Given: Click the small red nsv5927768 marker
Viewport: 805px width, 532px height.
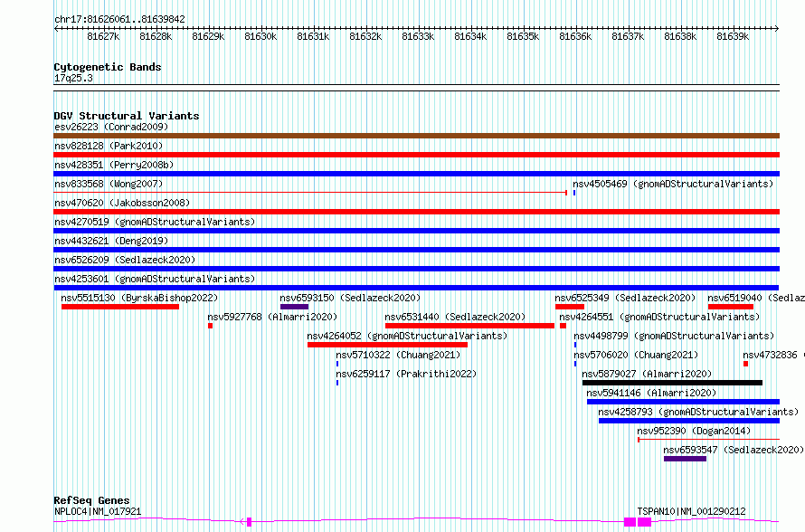Looking at the screenshot, I should (211, 326).
